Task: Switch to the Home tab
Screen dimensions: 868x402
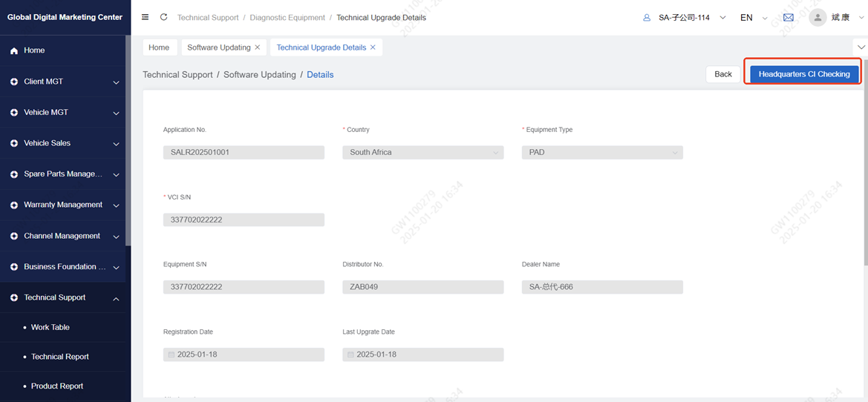Action: coord(159,47)
